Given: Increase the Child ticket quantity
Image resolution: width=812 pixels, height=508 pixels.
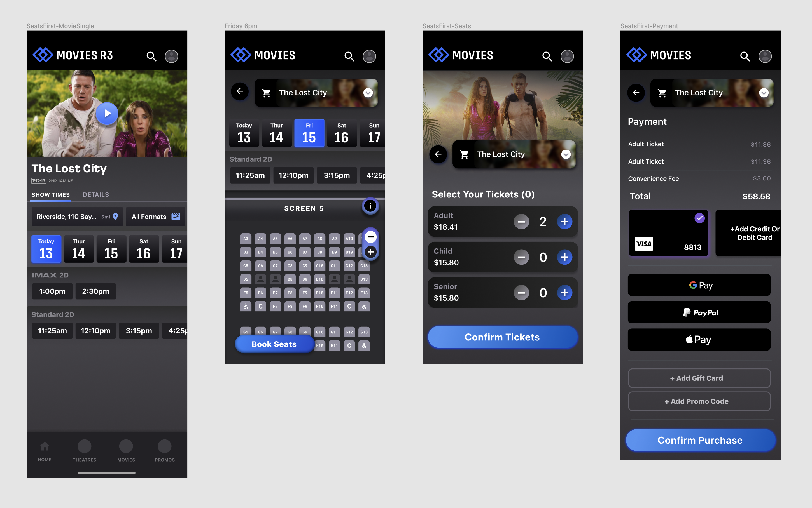Looking at the screenshot, I should (x=565, y=257).
